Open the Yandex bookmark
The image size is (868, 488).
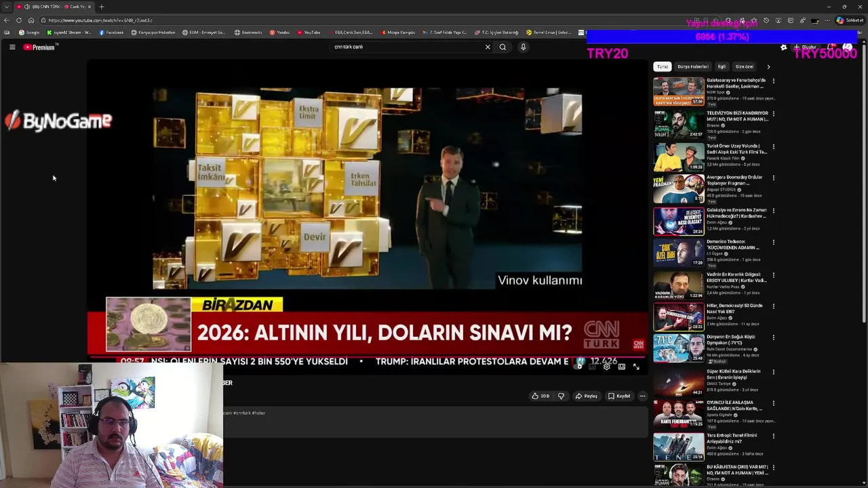[280, 33]
